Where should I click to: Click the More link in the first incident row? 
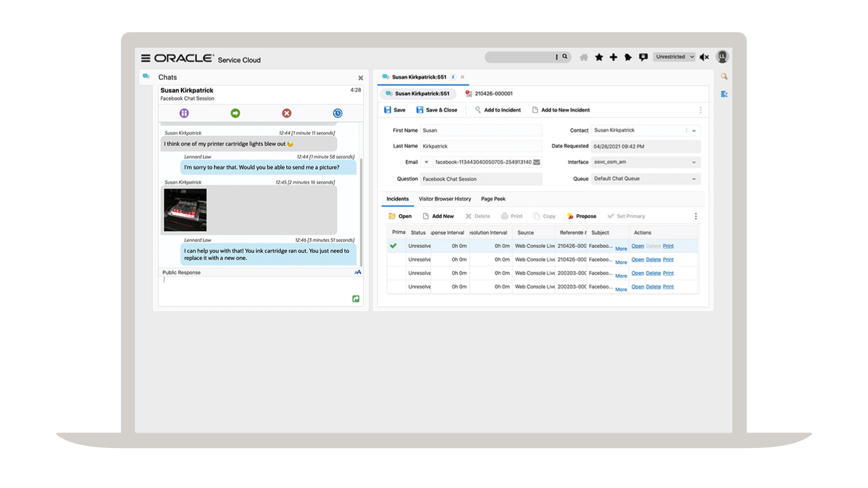tap(621, 249)
